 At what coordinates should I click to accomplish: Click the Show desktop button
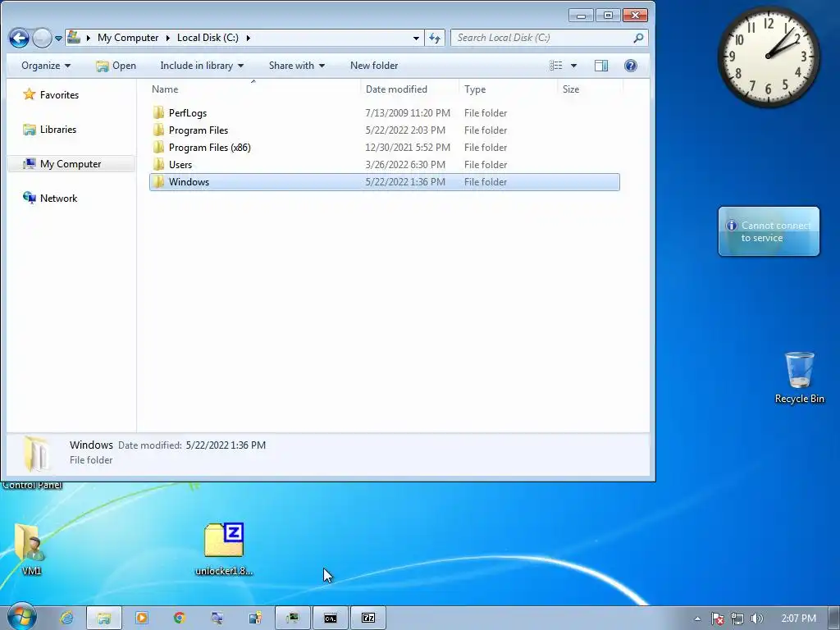click(834, 619)
